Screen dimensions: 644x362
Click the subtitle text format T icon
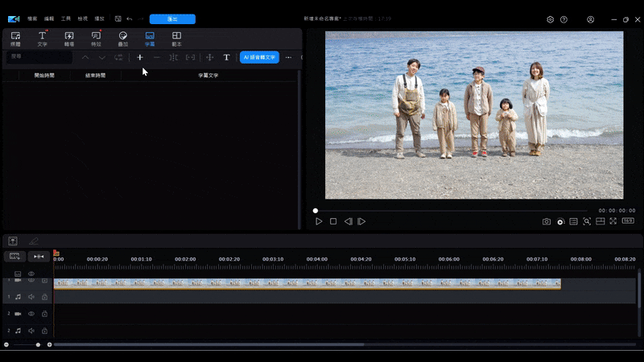[x=226, y=57]
